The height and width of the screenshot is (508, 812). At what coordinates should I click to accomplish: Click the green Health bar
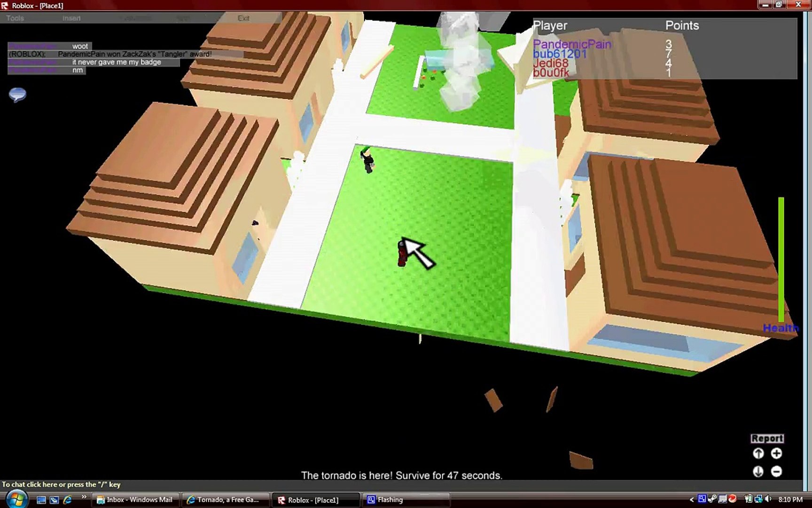781,259
